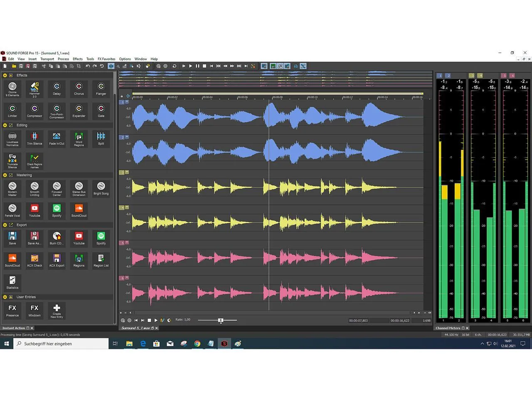Toggle channel 5 button in track header

coord(122,243)
